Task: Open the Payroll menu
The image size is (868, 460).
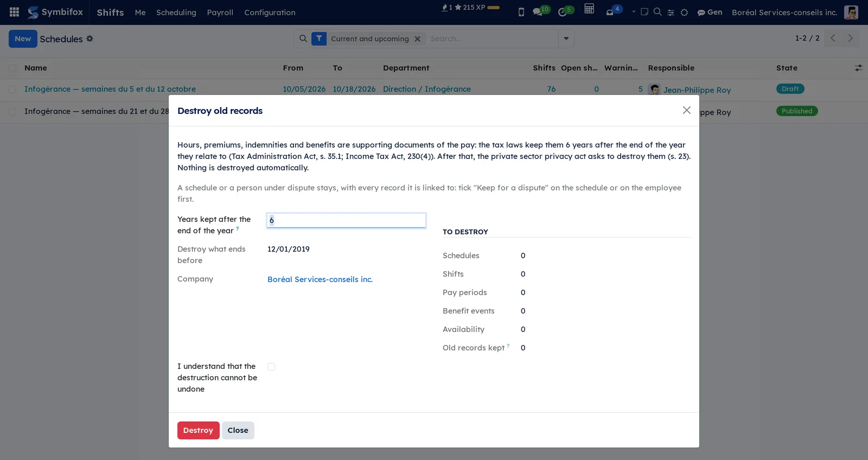Action: pos(220,12)
